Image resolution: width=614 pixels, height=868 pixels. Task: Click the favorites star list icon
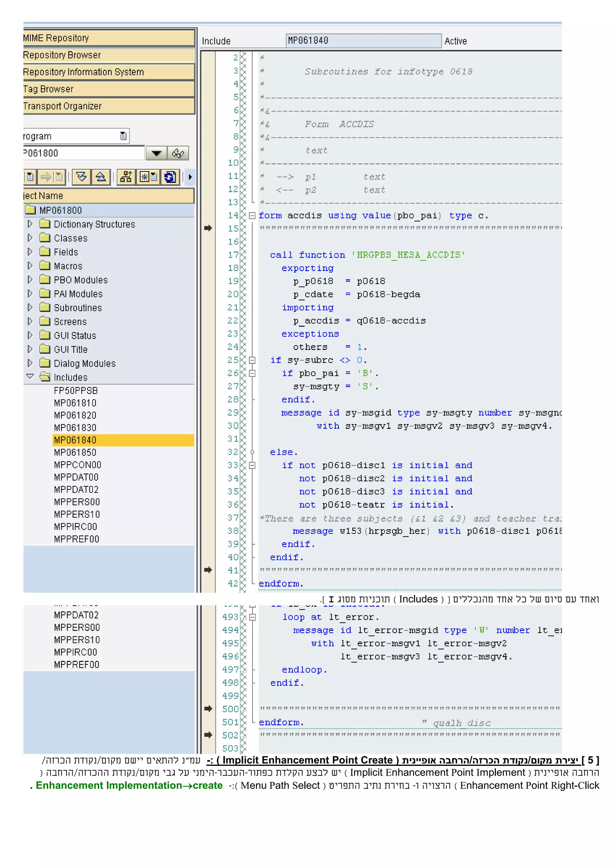pos(148,177)
